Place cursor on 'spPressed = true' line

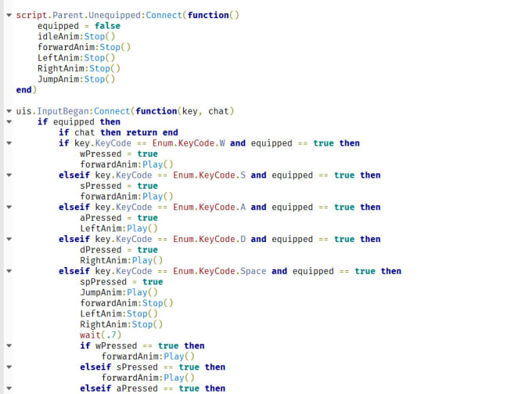click(x=121, y=281)
